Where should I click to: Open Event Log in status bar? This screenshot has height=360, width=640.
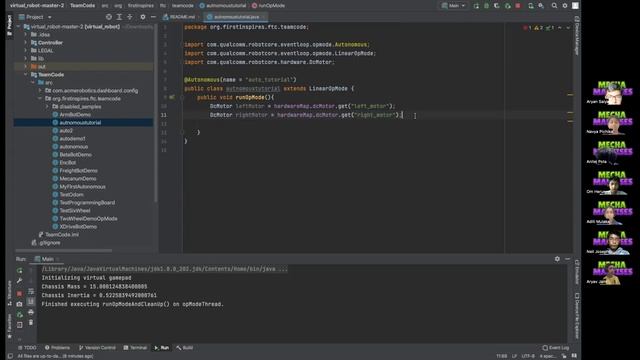[556, 348]
